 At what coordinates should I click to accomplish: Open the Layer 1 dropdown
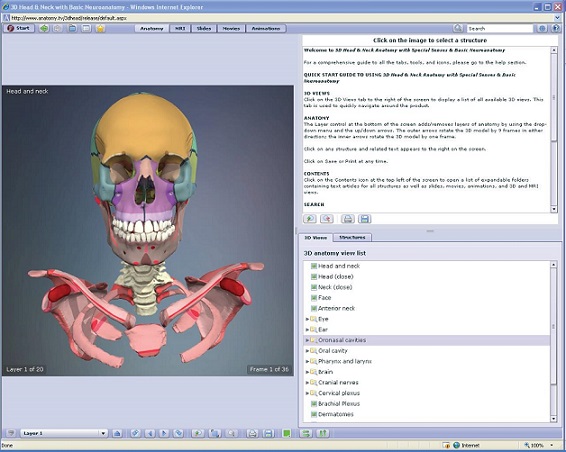[64, 433]
